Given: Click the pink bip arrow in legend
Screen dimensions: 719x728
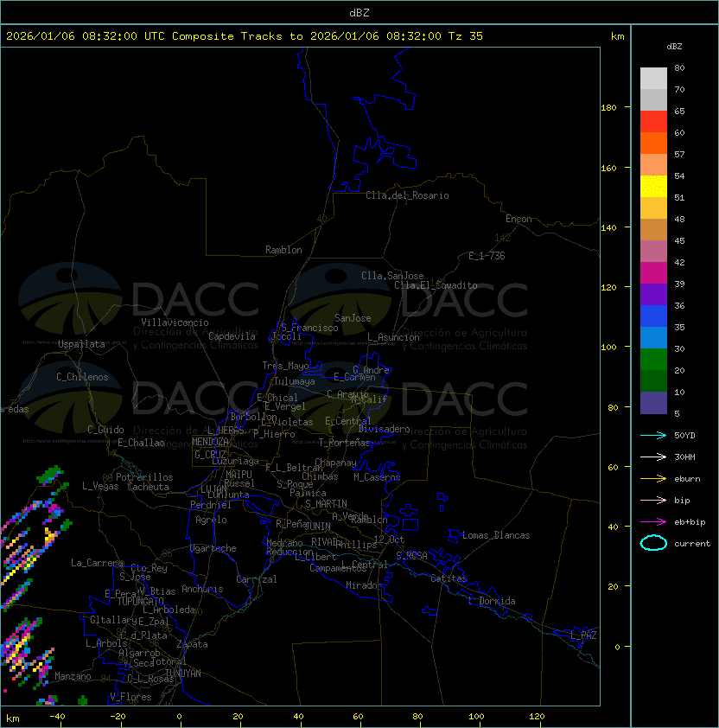Looking at the screenshot, I should (653, 500).
